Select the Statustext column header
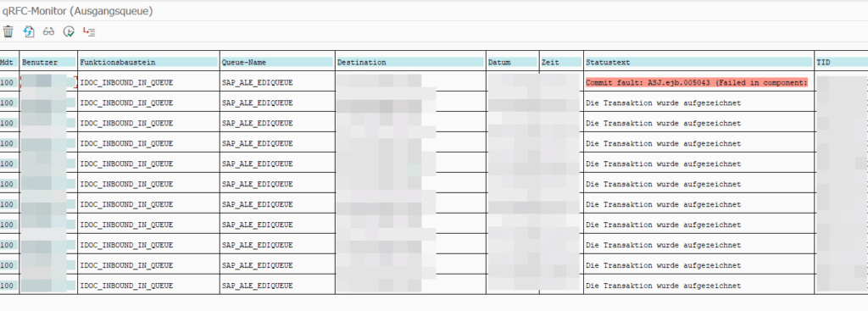Screen dimensions: 868x311 (x=698, y=63)
